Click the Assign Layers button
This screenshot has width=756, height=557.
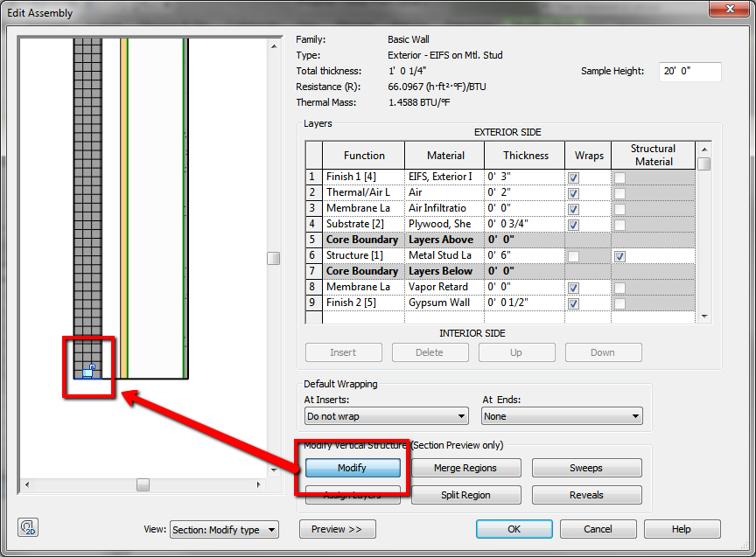(352, 495)
